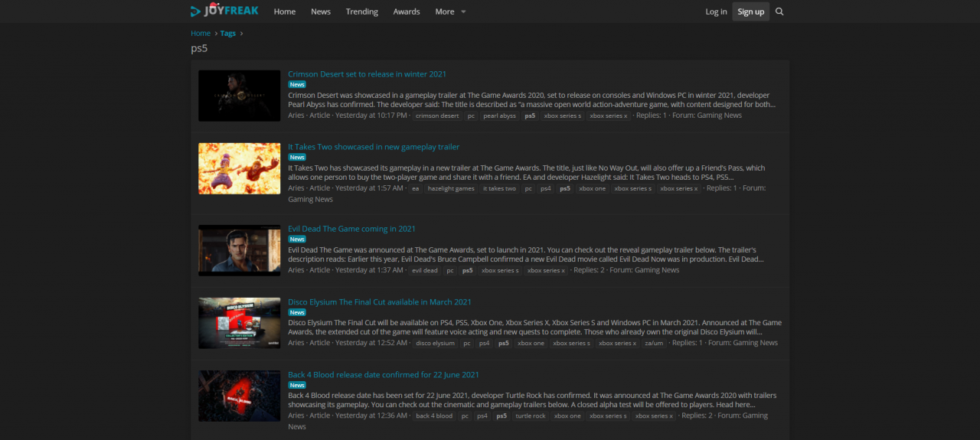Select 'xbox one' tag in Disco Elysium row
This screenshot has height=440, width=980.
coord(531,344)
